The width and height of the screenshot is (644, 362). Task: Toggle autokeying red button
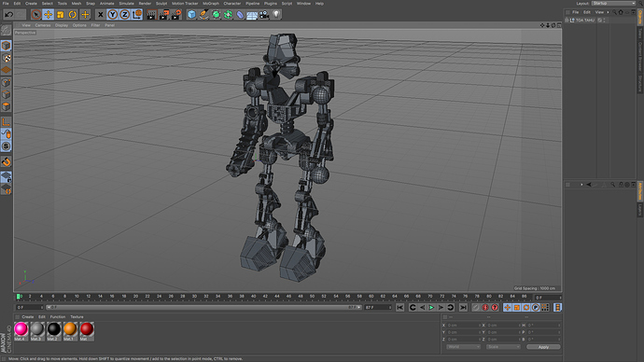(485, 307)
